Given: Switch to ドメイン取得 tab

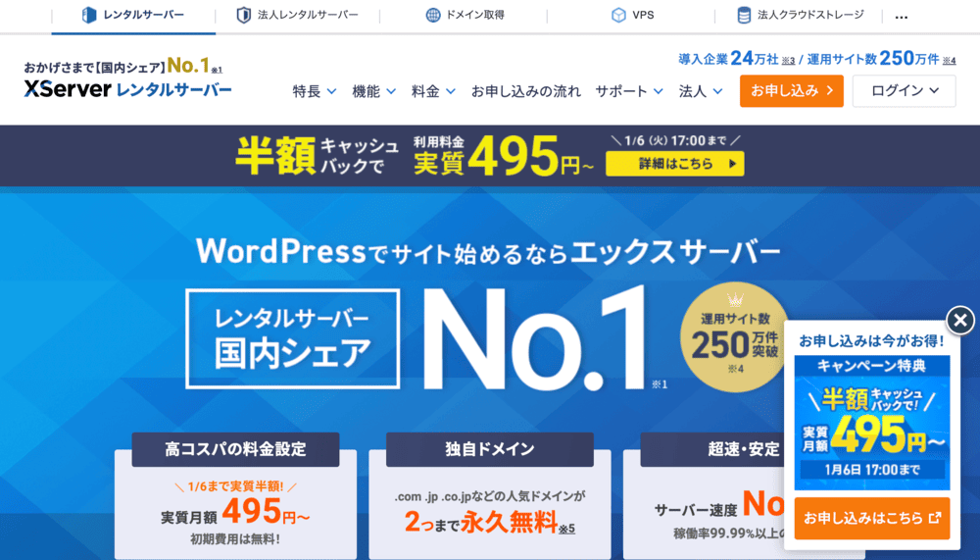Looking at the screenshot, I should click(464, 16).
